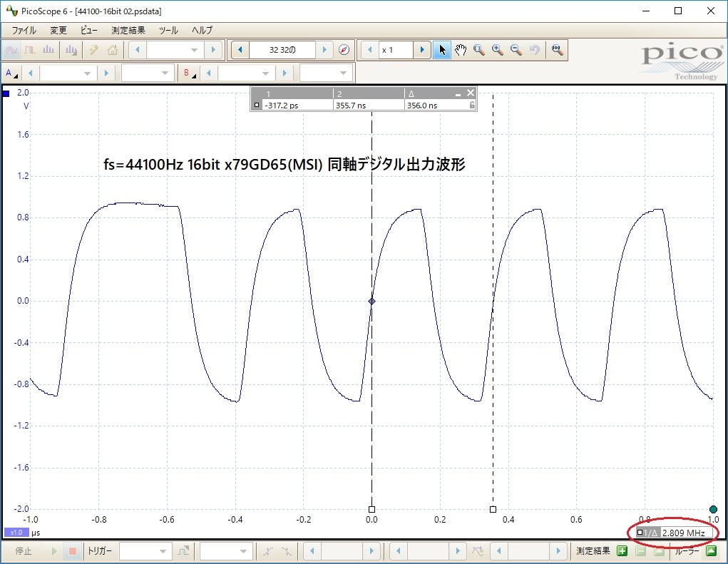728x564 pixels.
Task: Switch to spectrum mode icon
Action: pyautogui.click(x=48, y=50)
